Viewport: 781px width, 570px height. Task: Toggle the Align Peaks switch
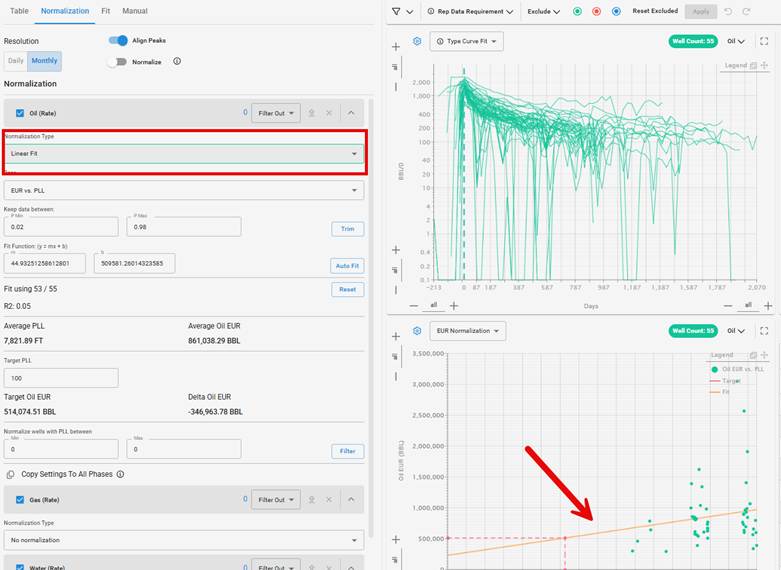(x=118, y=41)
